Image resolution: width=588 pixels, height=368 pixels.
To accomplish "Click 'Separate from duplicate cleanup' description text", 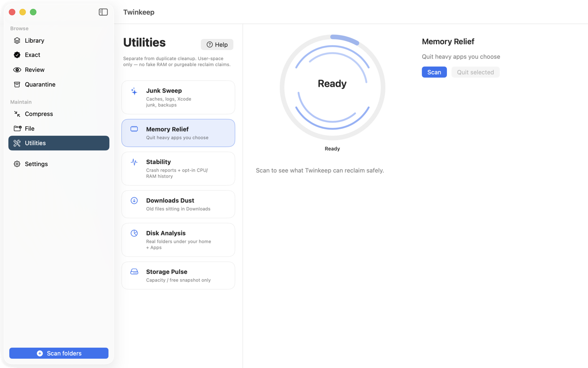I will (x=177, y=62).
